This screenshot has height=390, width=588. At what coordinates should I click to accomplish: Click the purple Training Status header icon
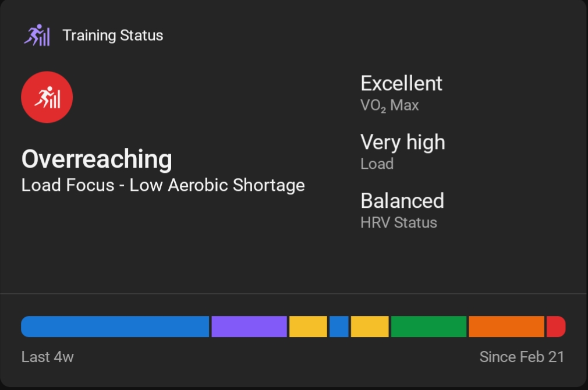tap(37, 36)
